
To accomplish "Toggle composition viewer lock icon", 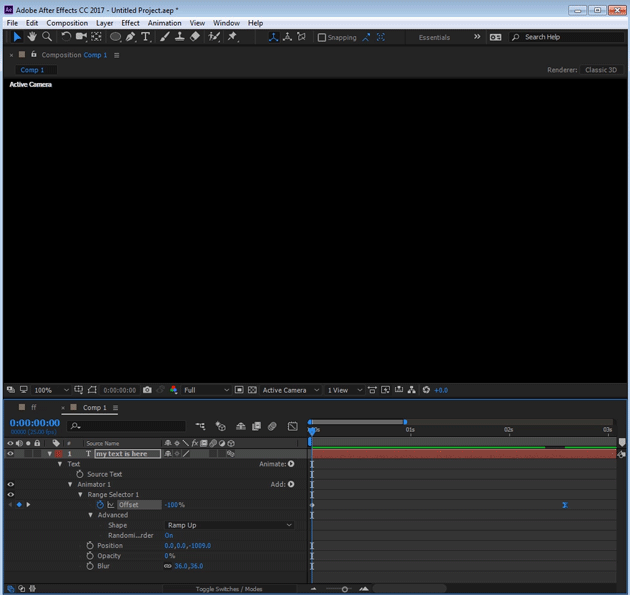I will 34,54.
